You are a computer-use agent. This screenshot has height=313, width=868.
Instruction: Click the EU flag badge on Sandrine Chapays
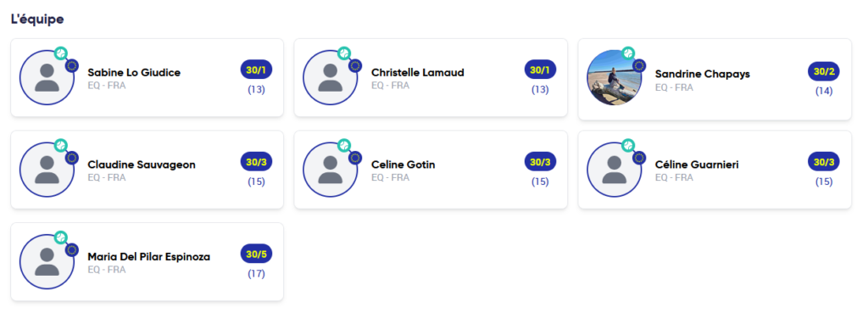[639, 66]
